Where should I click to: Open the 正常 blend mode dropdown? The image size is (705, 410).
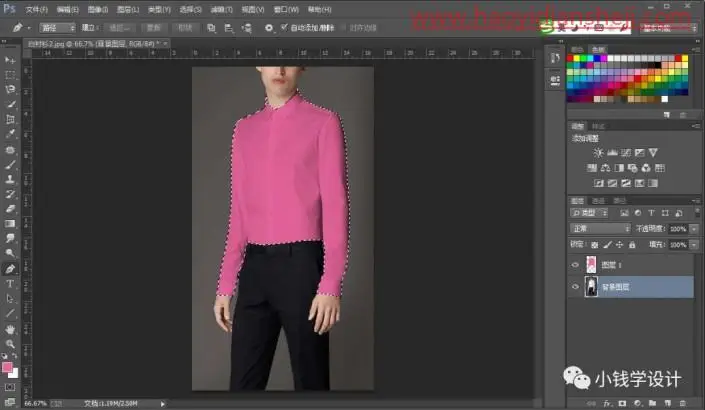(x=600, y=228)
